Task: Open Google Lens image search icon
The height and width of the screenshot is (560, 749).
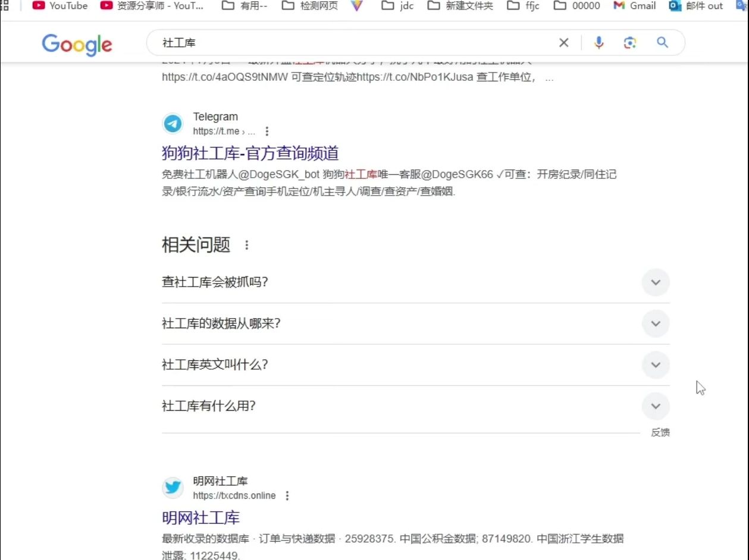Action: pos(630,42)
